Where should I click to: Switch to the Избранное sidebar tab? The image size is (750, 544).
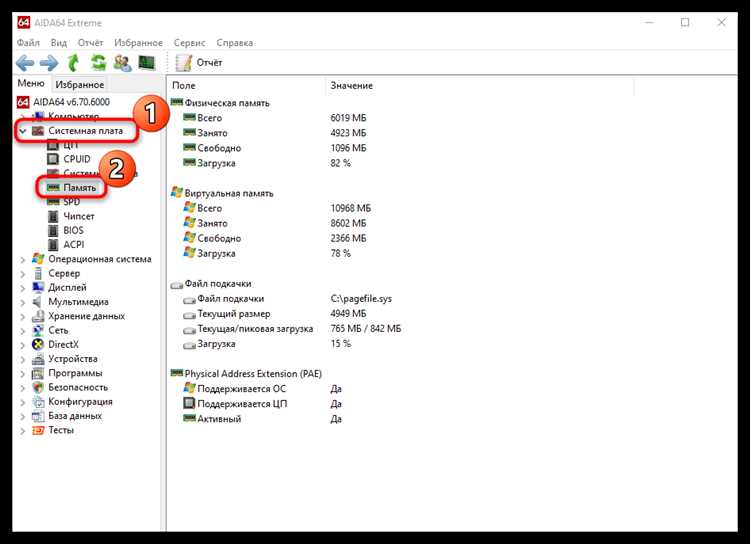tap(79, 85)
